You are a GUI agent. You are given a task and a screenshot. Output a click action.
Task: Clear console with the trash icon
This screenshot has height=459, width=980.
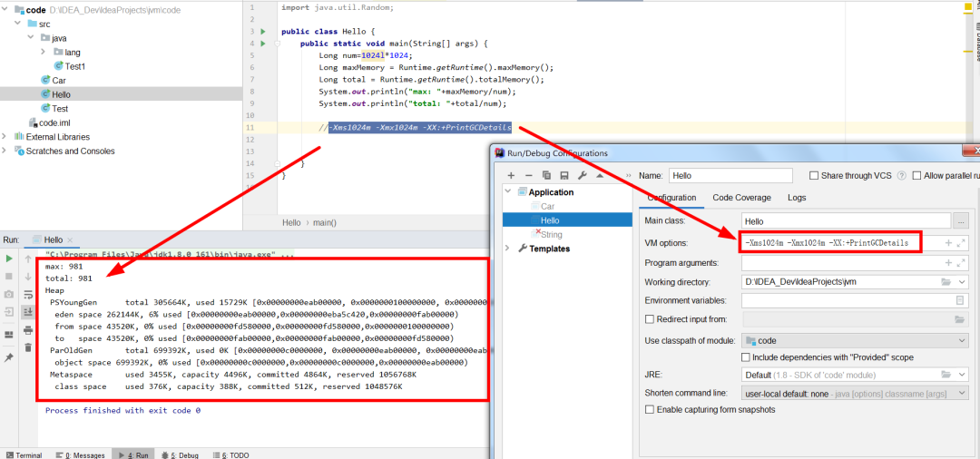tap(28, 347)
